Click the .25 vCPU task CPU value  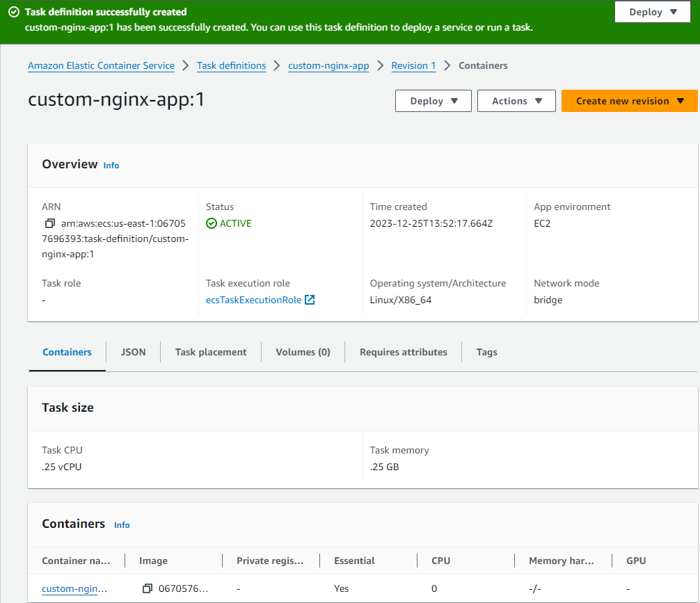(62, 467)
